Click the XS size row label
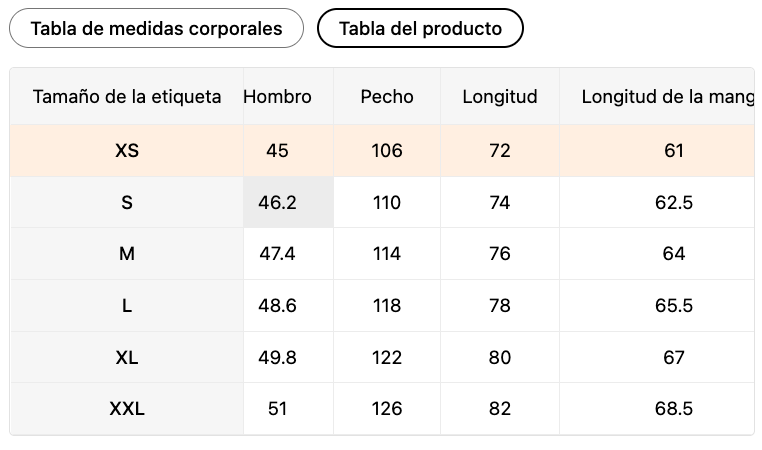Screen dimensions: 762x450 (x=127, y=151)
